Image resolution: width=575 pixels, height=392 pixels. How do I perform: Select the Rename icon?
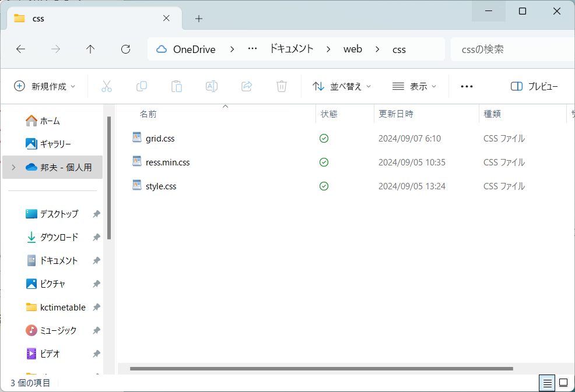(211, 86)
